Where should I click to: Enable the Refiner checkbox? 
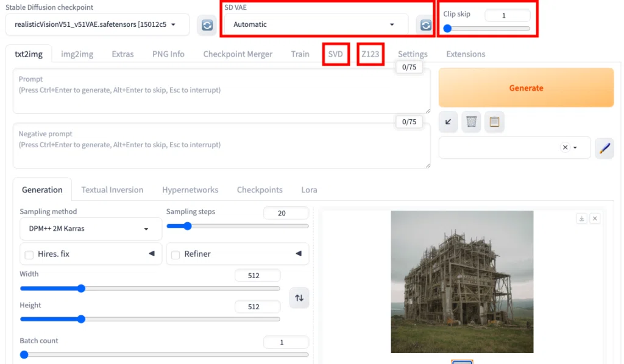point(175,254)
